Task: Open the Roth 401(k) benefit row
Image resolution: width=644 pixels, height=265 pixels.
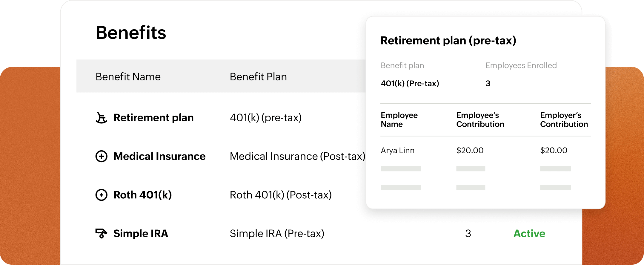Action: click(x=142, y=195)
